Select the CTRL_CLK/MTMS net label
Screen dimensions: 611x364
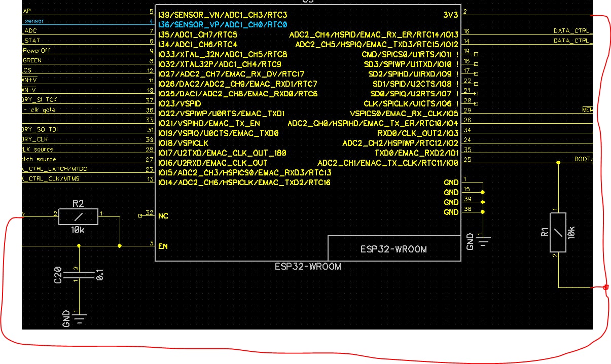(x=51, y=178)
